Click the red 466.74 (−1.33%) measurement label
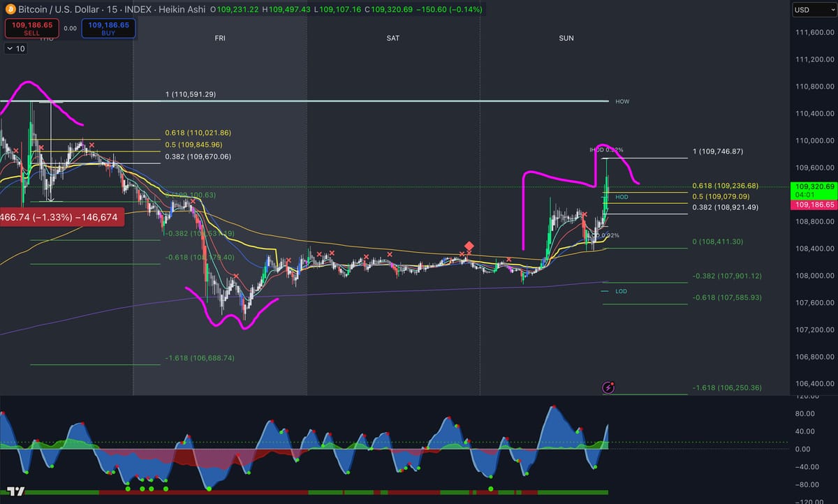 point(61,218)
